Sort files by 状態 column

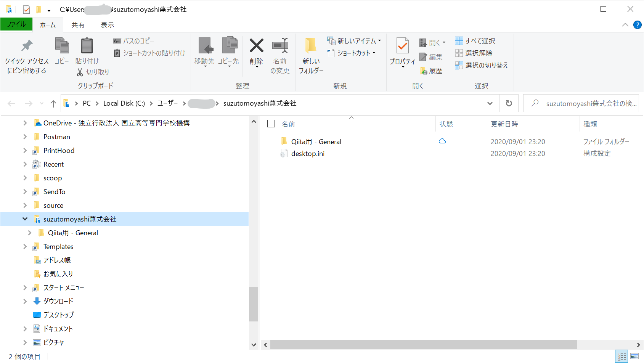point(446,124)
